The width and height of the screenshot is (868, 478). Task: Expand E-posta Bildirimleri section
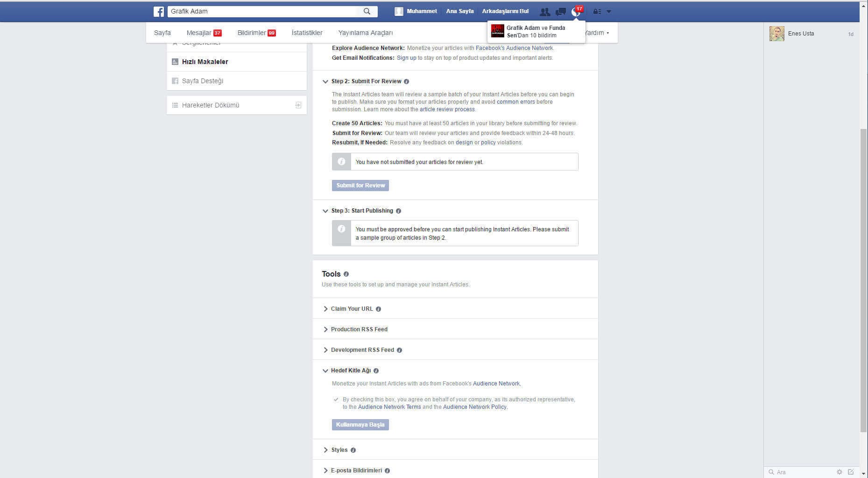click(325, 471)
